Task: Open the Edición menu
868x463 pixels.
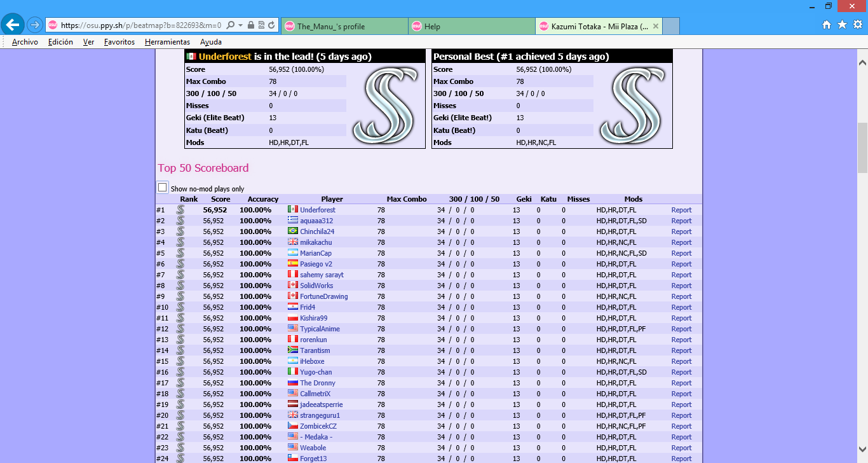Action: (x=60, y=42)
